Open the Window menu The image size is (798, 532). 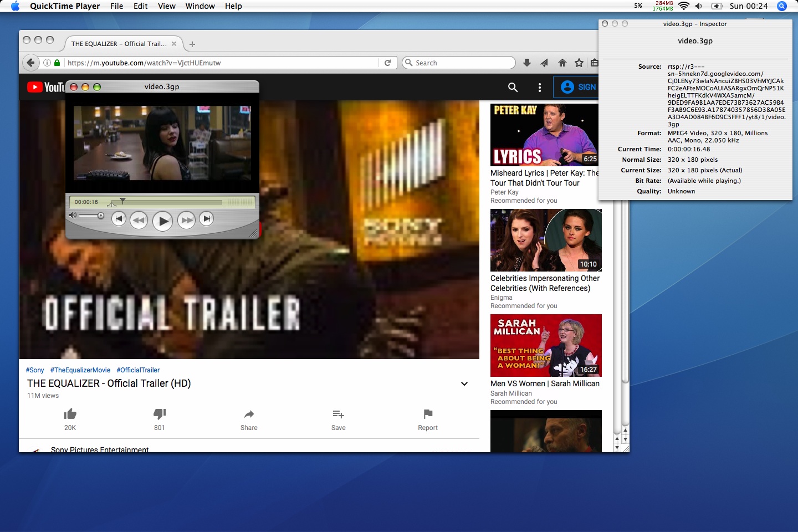(x=200, y=6)
